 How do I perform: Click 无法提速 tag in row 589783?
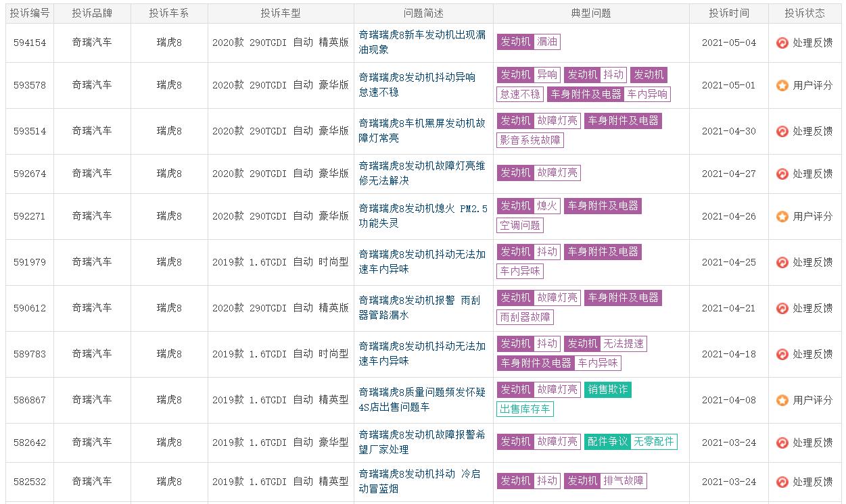[624, 343]
